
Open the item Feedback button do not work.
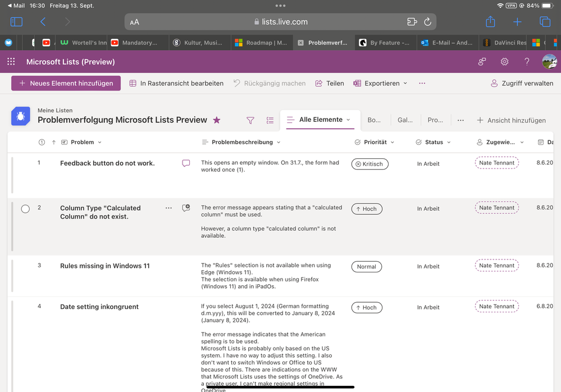click(107, 163)
